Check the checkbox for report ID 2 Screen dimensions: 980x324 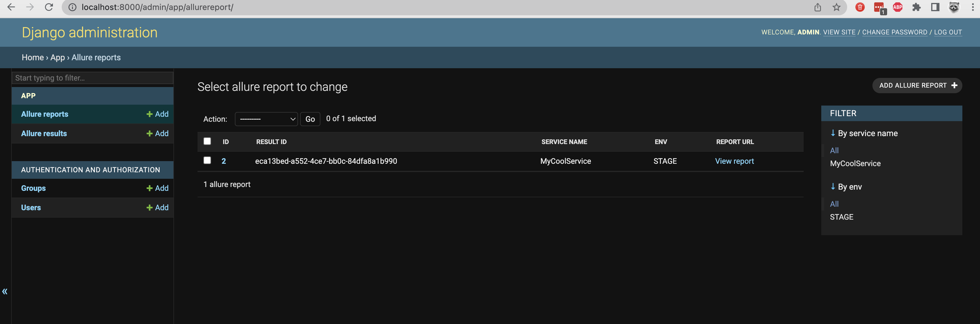[207, 160]
